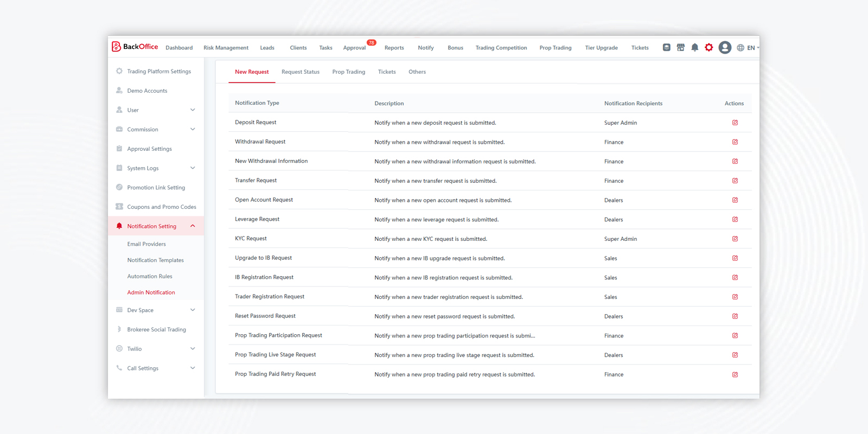Expand the Commission sidebar section
Image resolution: width=868 pixels, height=434 pixels.
coord(156,130)
